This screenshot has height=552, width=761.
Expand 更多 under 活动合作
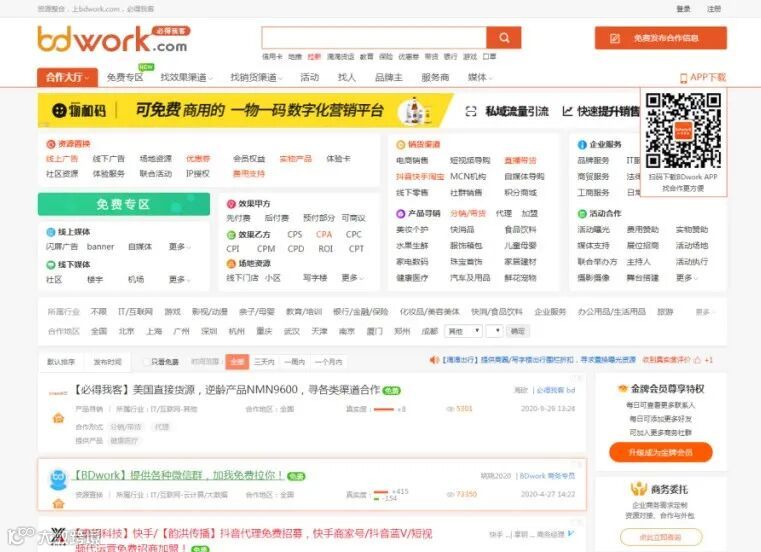(686, 278)
